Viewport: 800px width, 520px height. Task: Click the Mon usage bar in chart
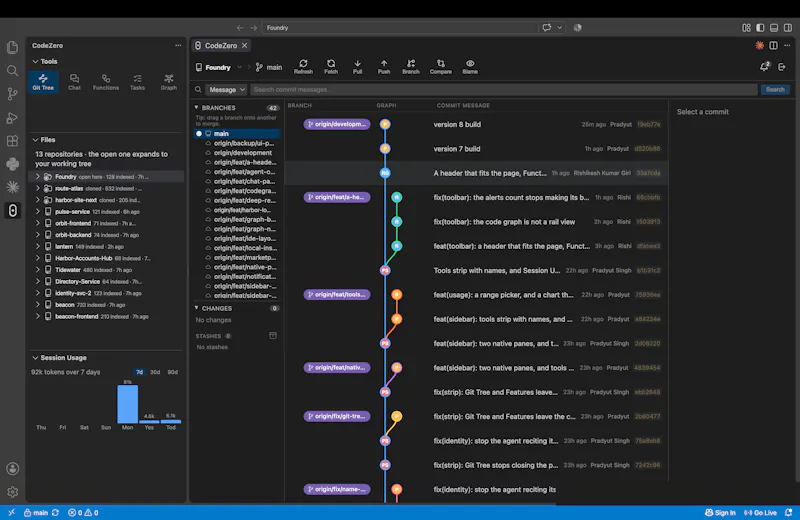(128, 404)
